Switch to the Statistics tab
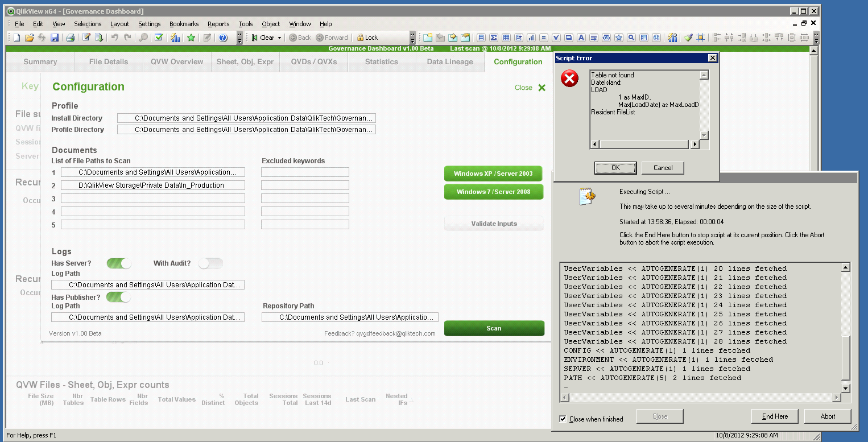The height and width of the screenshot is (442, 868). [381, 61]
